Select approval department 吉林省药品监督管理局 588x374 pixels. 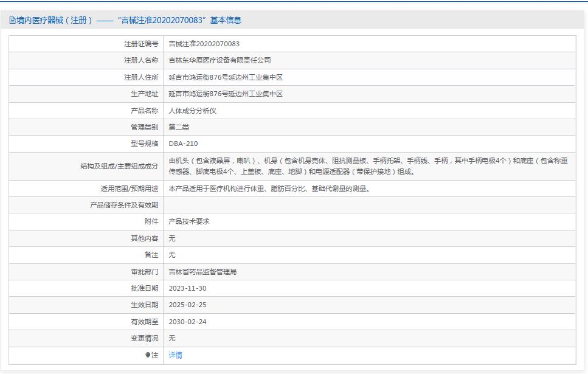(204, 271)
